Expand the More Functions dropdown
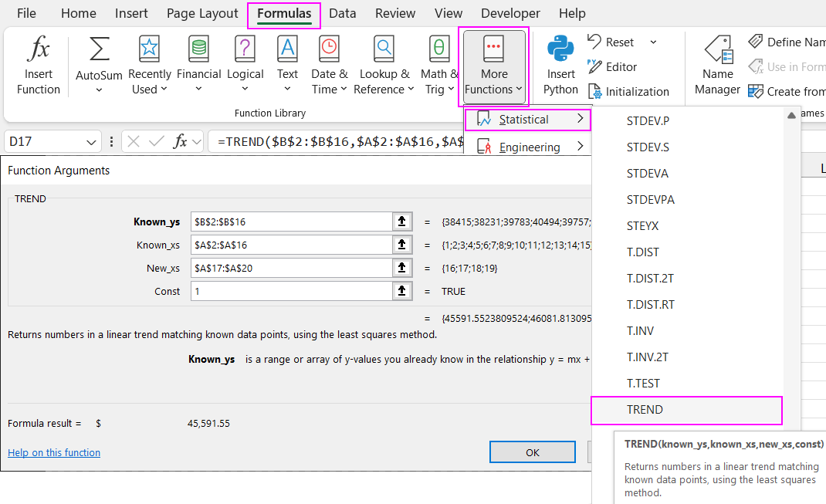This screenshot has width=826, height=504. pyautogui.click(x=494, y=66)
